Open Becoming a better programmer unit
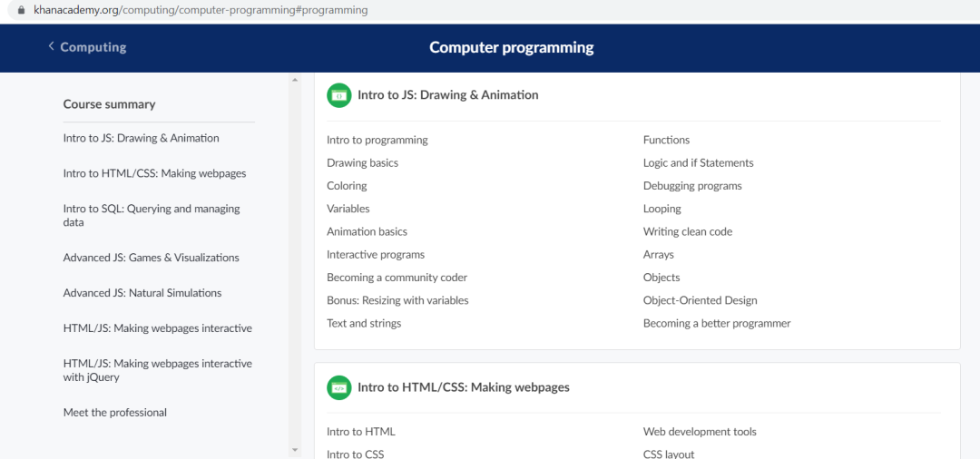The image size is (980, 459). (717, 324)
